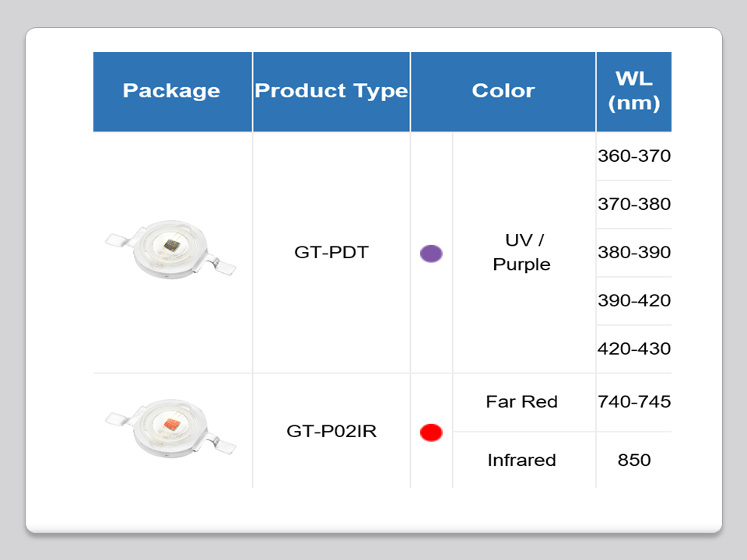Screen dimensions: 747x560
Task: Select the 360-370 wavelength cell
Action: pyautogui.click(x=633, y=156)
